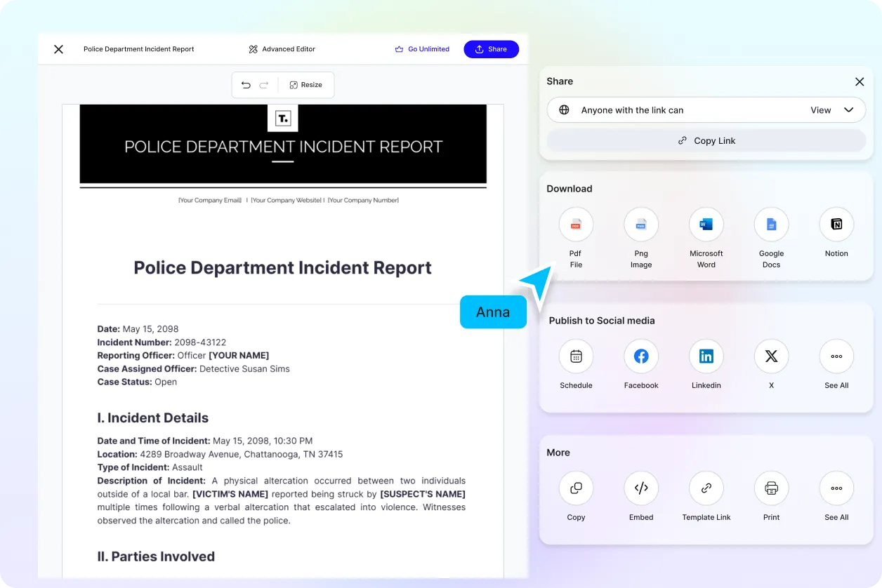882x588 pixels.
Task: Export to Google Docs
Action: (x=771, y=225)
